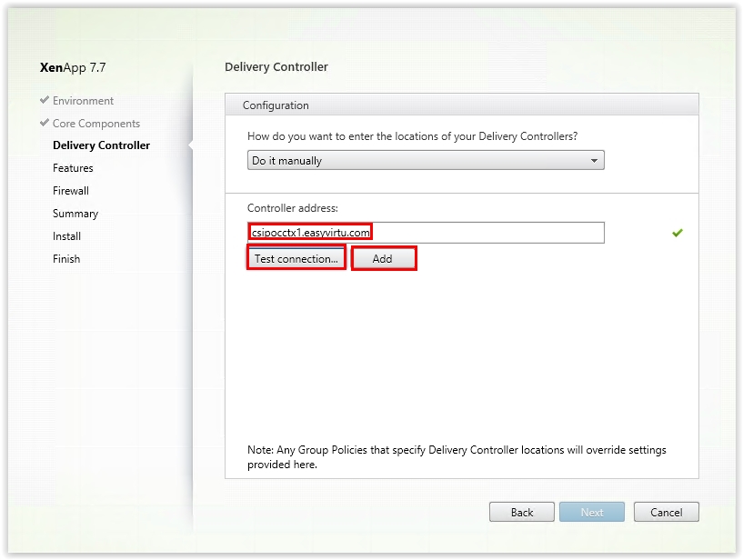
Task: Add the controller address
Action: tap(384, 259)
